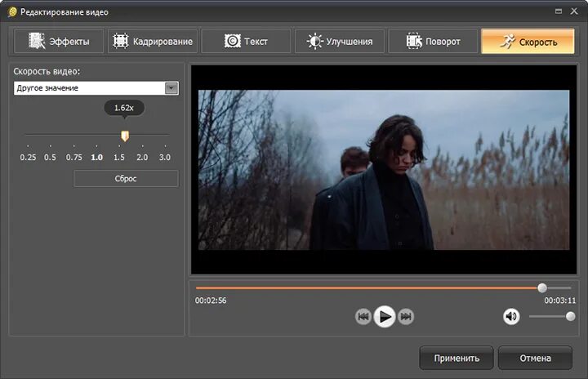588x379 pixels.
Task: Cancel editing with Отмена
Action: pos(535,359)
